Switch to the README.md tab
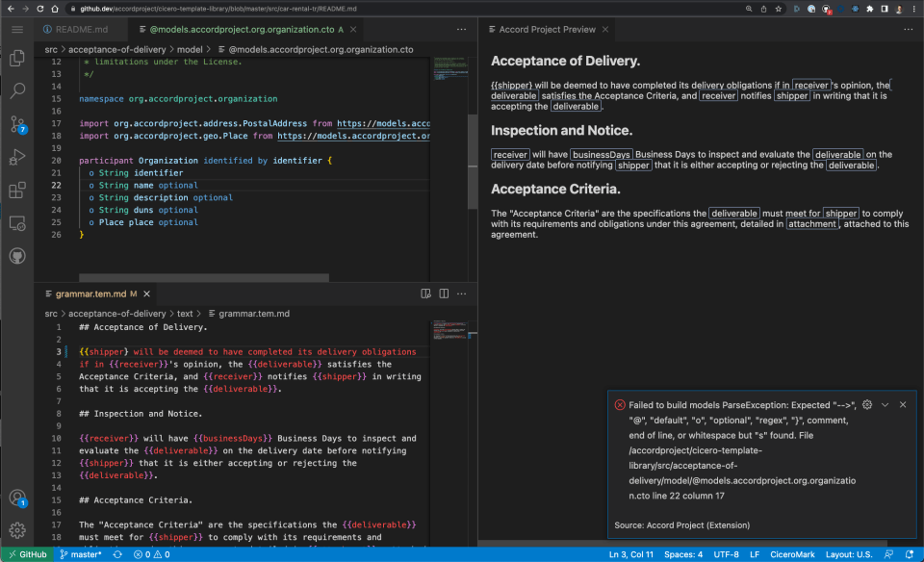Viewport: 924px width, 562px height. (x=75, y=30)
